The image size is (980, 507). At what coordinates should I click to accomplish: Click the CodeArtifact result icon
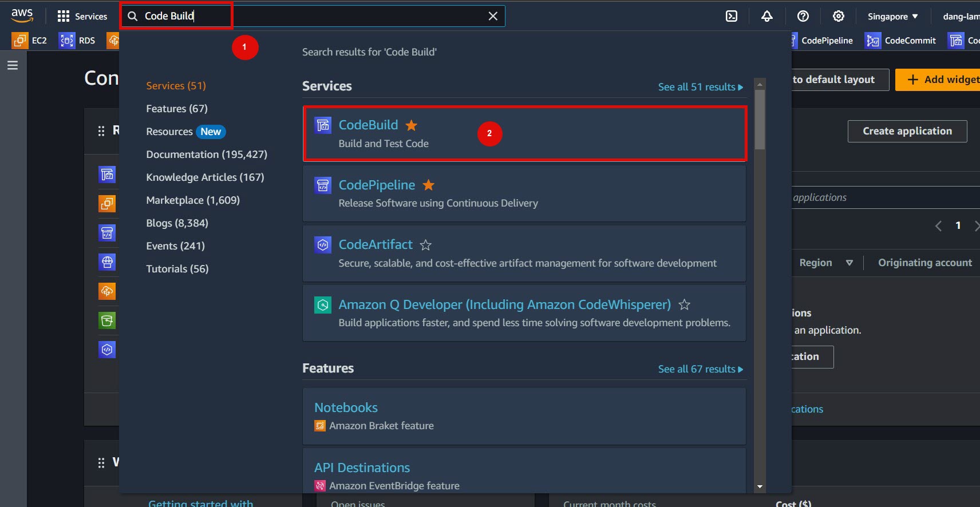(x=323, y=245)
